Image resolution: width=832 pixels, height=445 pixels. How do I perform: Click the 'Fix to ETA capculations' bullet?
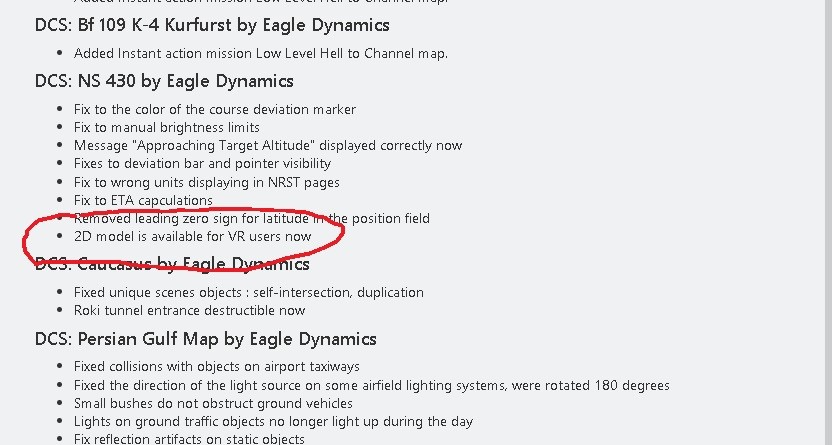143,200
